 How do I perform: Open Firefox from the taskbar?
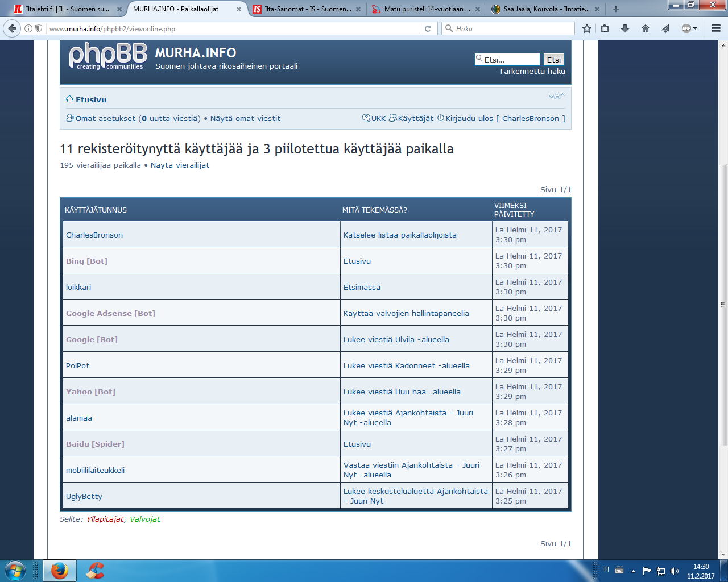click(x=60, y=571)
